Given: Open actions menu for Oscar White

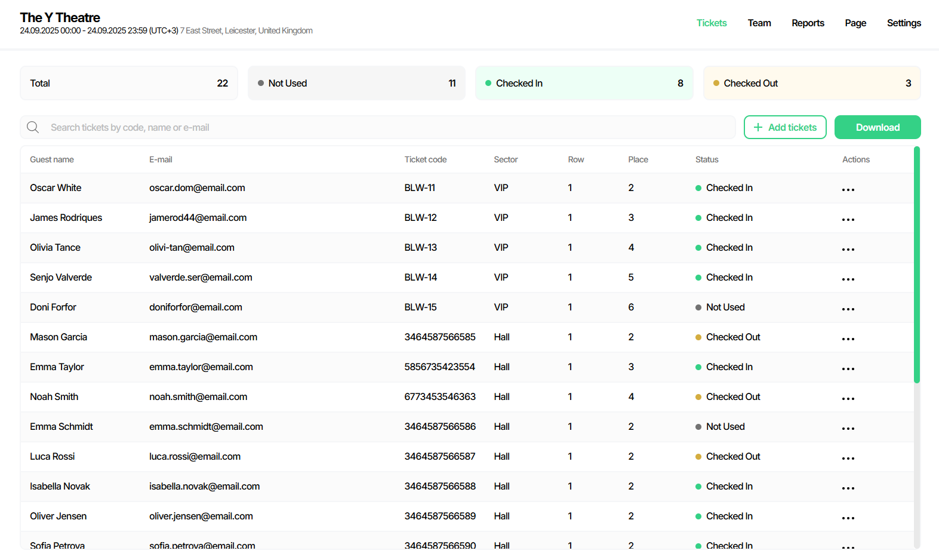Looking at the screenshot, I should click(848, 189).
